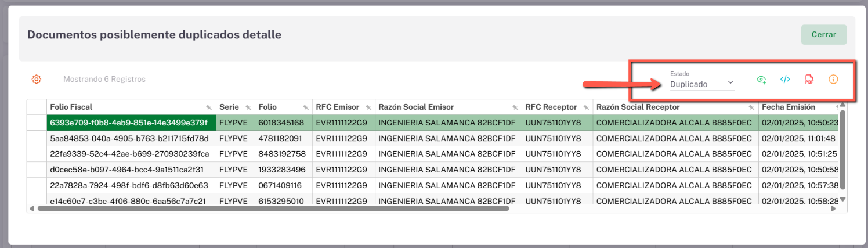The image size is (868, 248).
Task: Pin the RFC Emisor column
Action: [368, 107]
